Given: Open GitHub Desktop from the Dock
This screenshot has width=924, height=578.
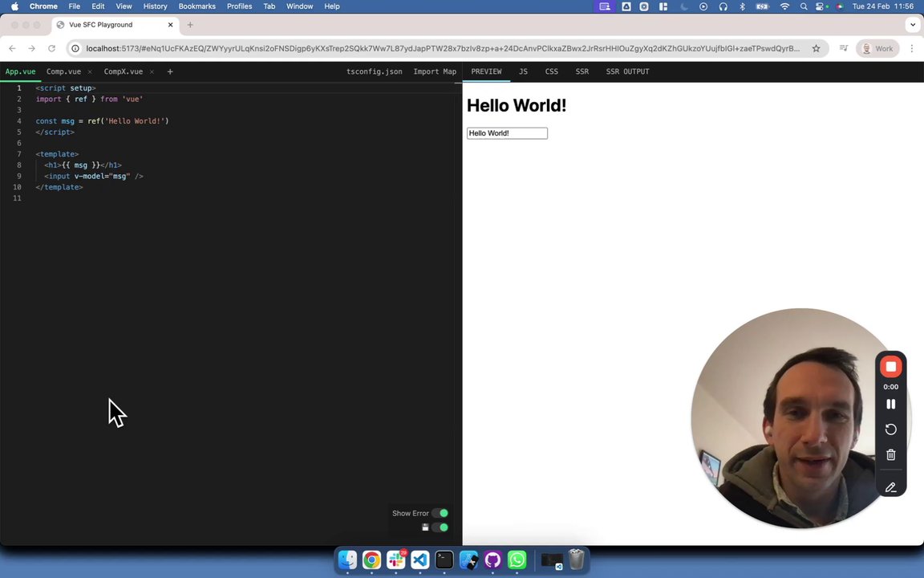Looking at the screenshot, I should 492,560.
